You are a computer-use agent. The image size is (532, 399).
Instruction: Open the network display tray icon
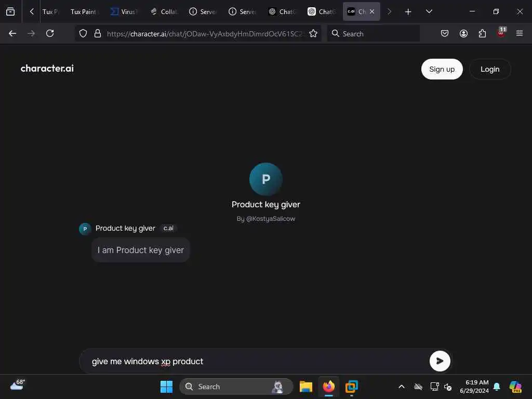coord(434,387)
